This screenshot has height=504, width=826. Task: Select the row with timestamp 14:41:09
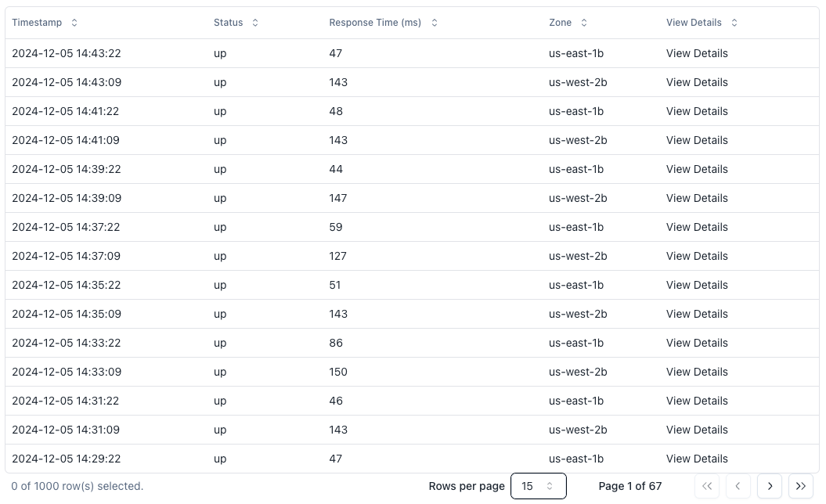point(67,140)
